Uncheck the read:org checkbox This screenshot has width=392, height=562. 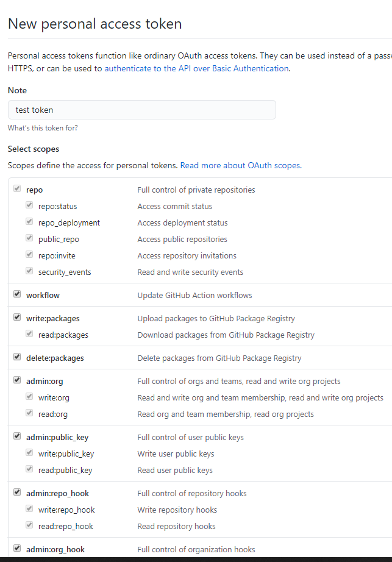click(x=29, y=412)
